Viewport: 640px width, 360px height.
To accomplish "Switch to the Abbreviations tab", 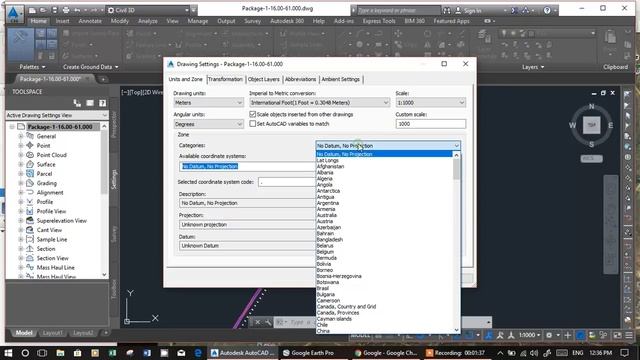I will pyautogui.click(x=300, y=79).
